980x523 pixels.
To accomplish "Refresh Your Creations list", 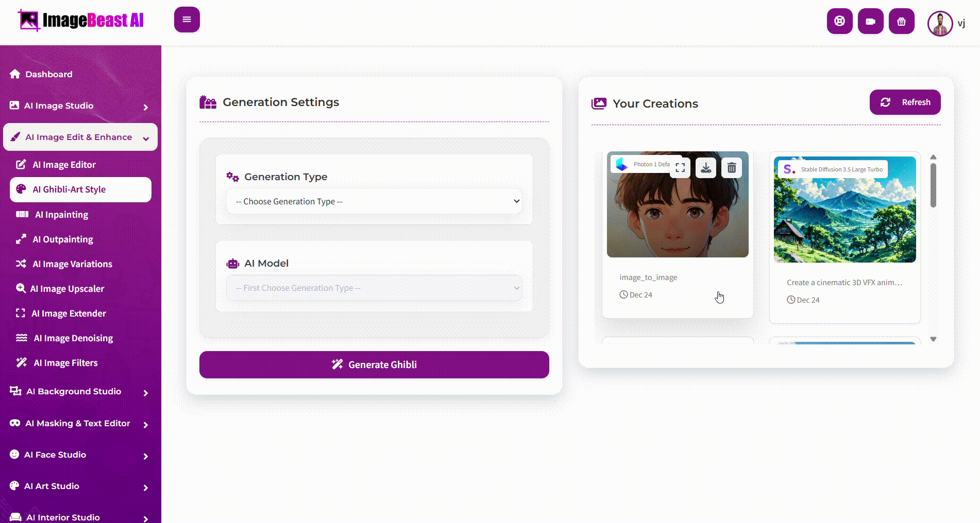I will click(905, 102).
